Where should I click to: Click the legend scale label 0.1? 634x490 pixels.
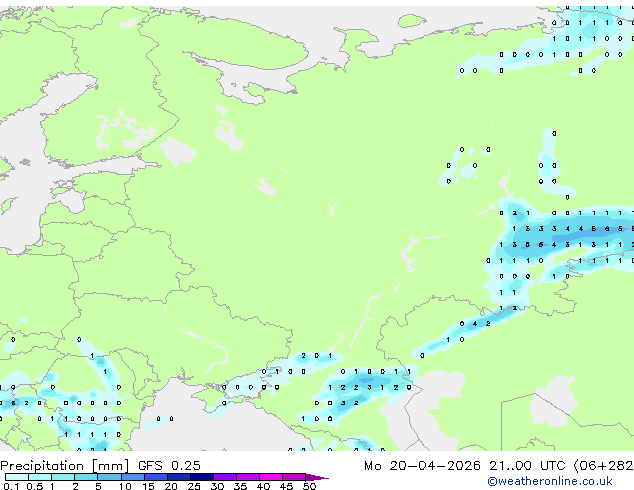pos(11,486)
